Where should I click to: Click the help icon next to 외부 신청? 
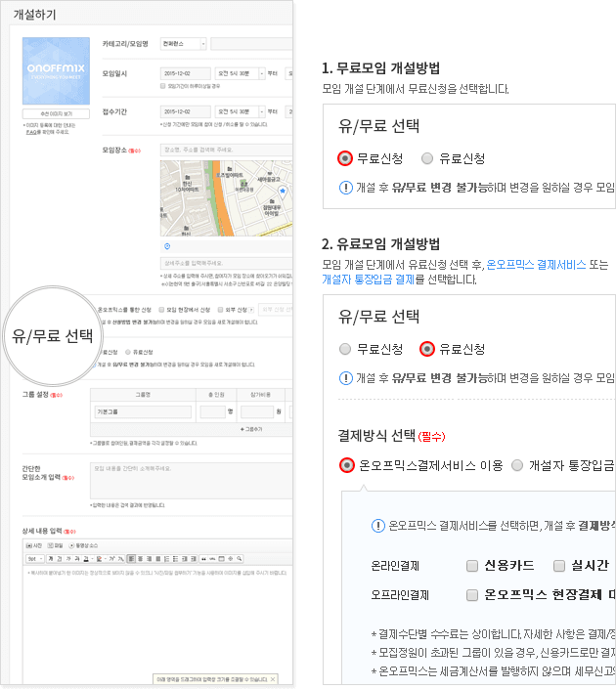tap(251, 310)
